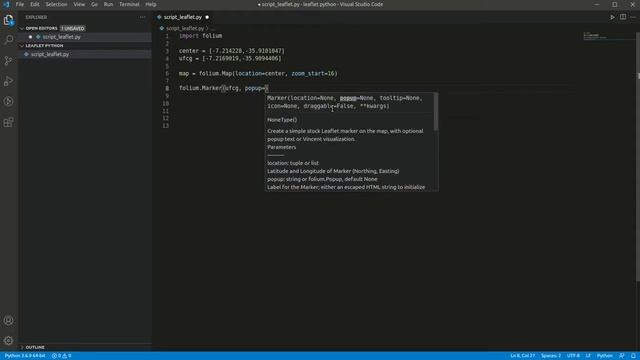Open the Run and Debug view icon

[9, 81]
